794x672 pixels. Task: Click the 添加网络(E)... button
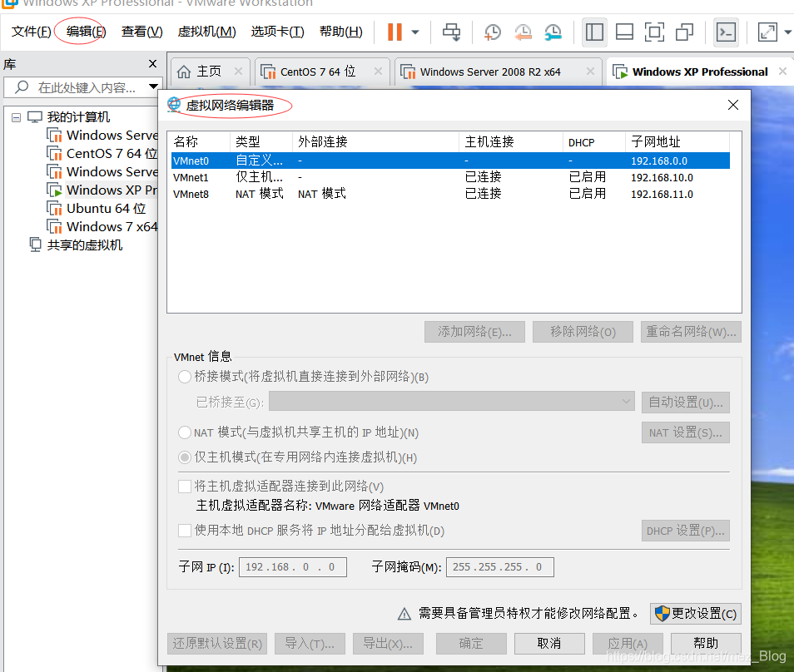pyautogui.click(x=474, y=332)
